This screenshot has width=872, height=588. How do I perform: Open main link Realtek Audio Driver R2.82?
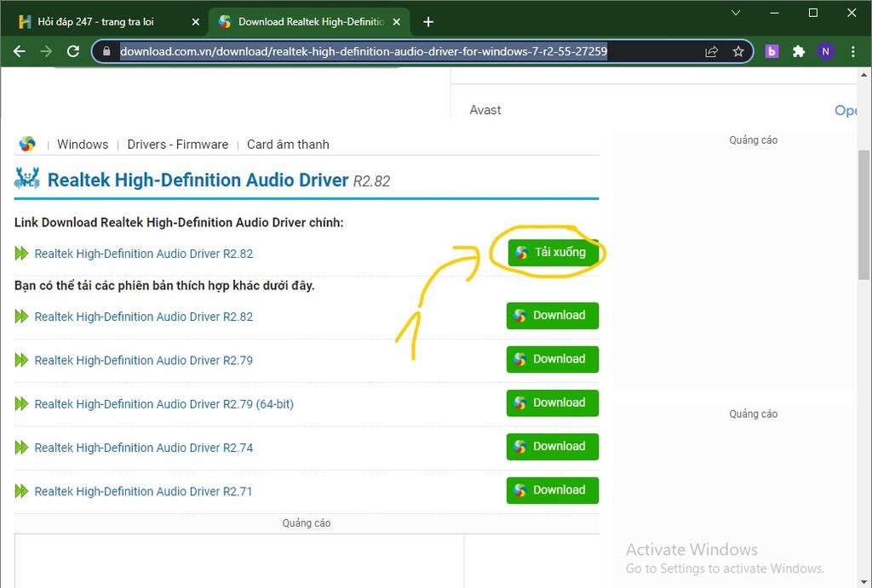pyautogui.click(x=143, y=254)
